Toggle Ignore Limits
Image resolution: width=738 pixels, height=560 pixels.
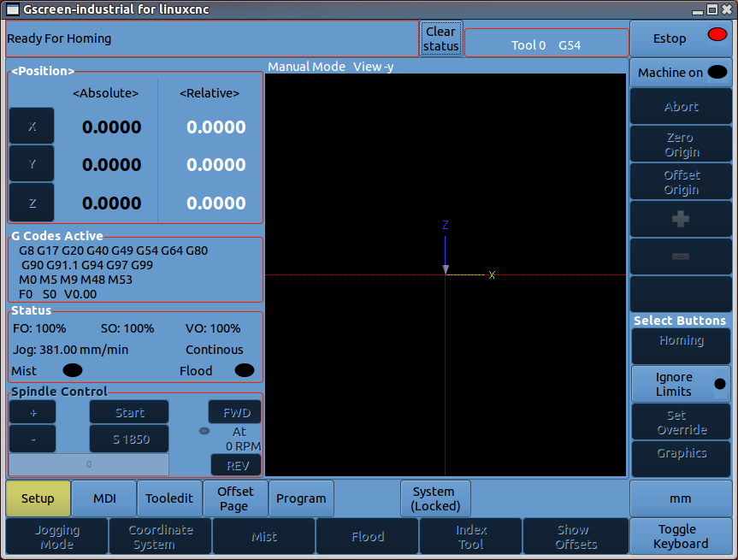point(680,384)
